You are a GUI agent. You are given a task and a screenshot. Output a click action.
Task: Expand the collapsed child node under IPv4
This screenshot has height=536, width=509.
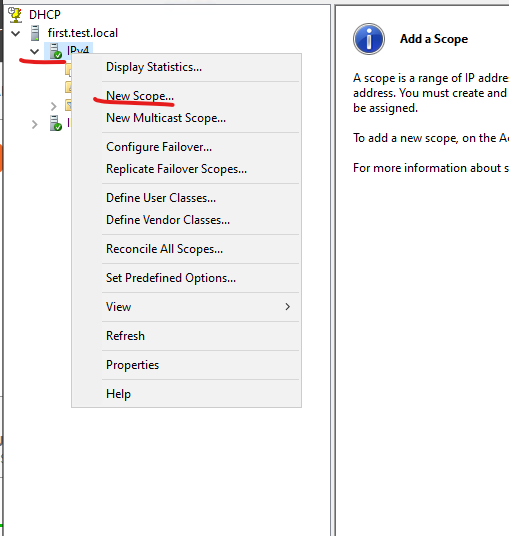tap(53, 106)
